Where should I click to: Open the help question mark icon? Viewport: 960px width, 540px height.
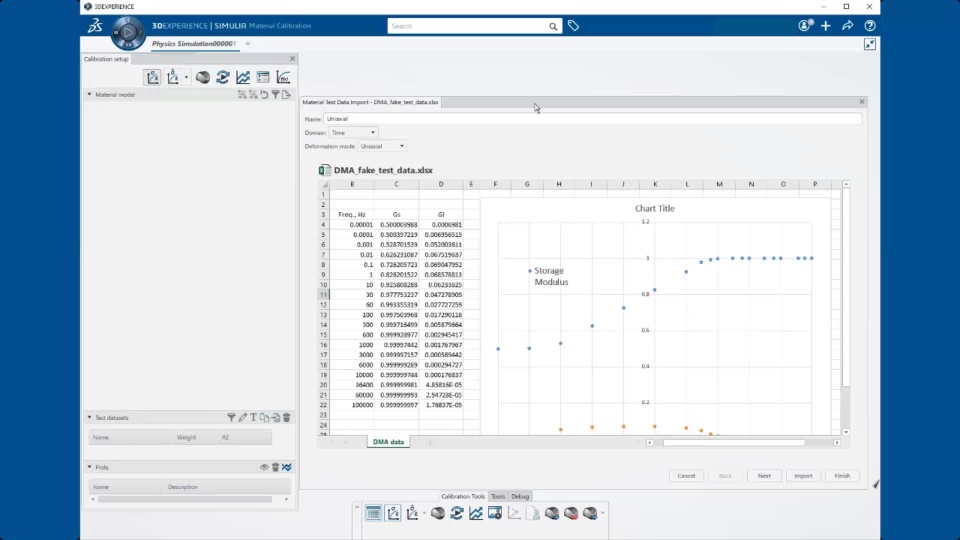(869, 26)
